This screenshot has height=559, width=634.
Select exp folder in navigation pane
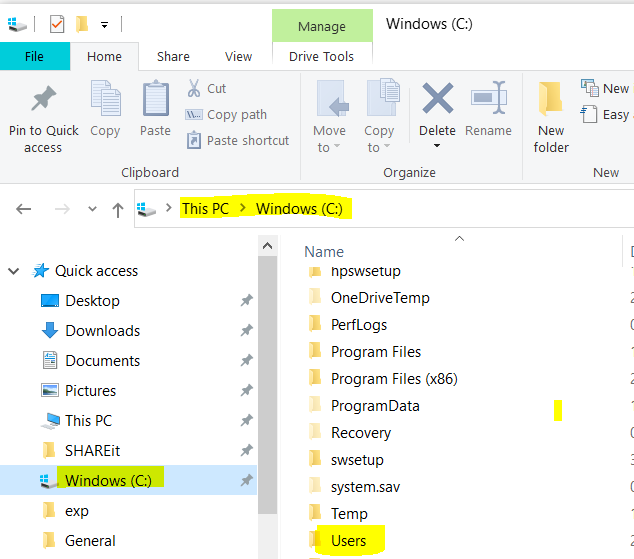coord(76,510)
